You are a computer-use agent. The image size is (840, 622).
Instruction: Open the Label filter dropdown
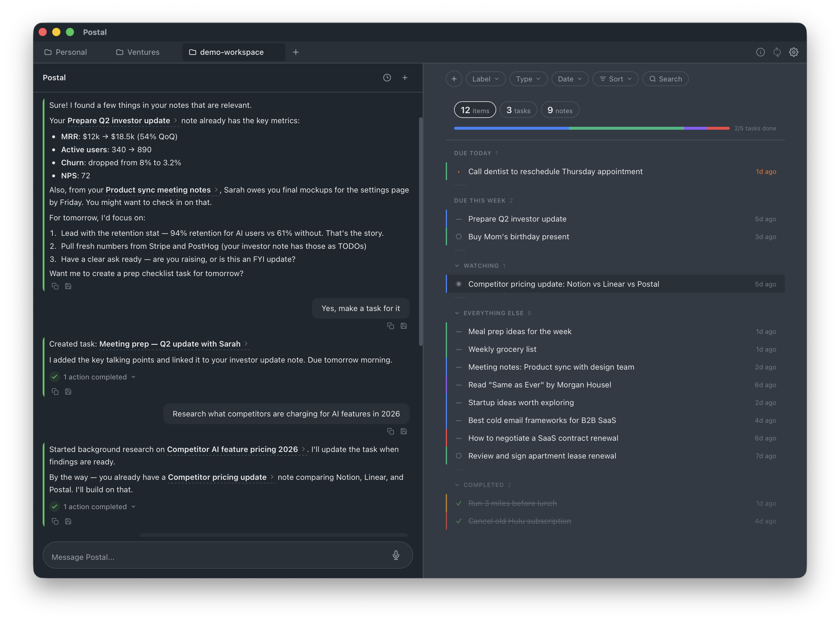coord(486,79)
